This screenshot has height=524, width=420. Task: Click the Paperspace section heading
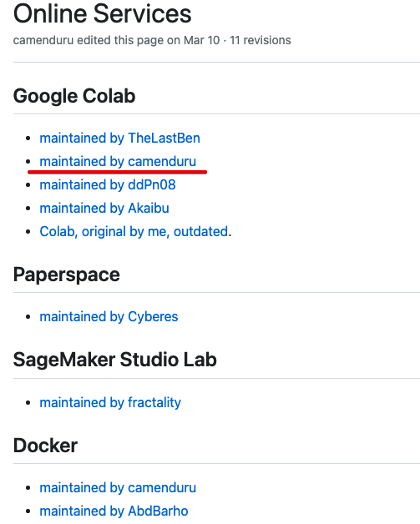(x=67, y=275)
